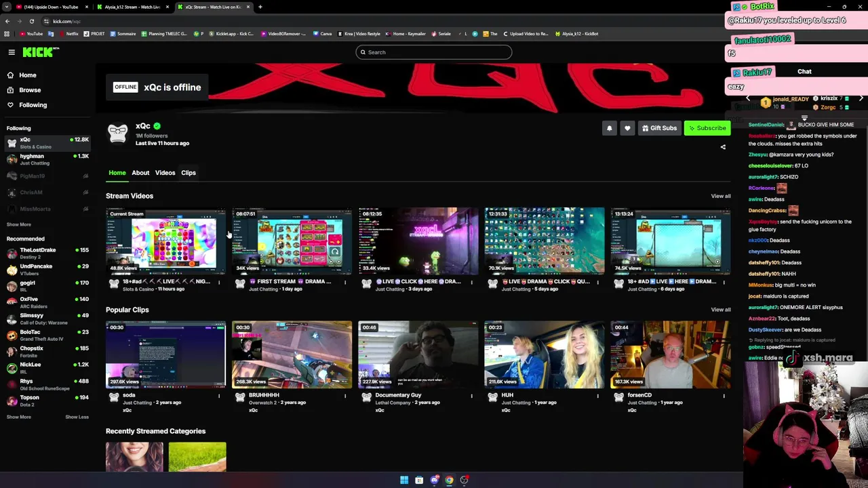Reload the page with browser refresh icon
This screenshot has width=868, height=488.
(32, 21)
